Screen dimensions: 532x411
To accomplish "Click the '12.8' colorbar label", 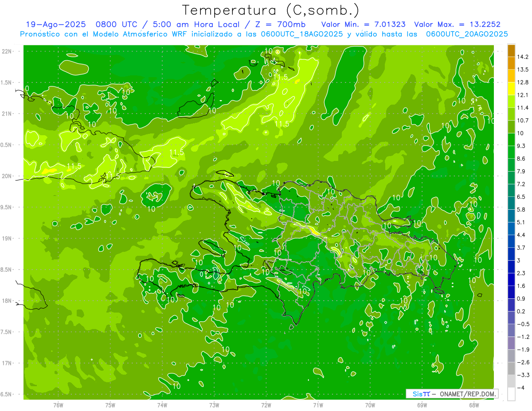I will (523, 82).
